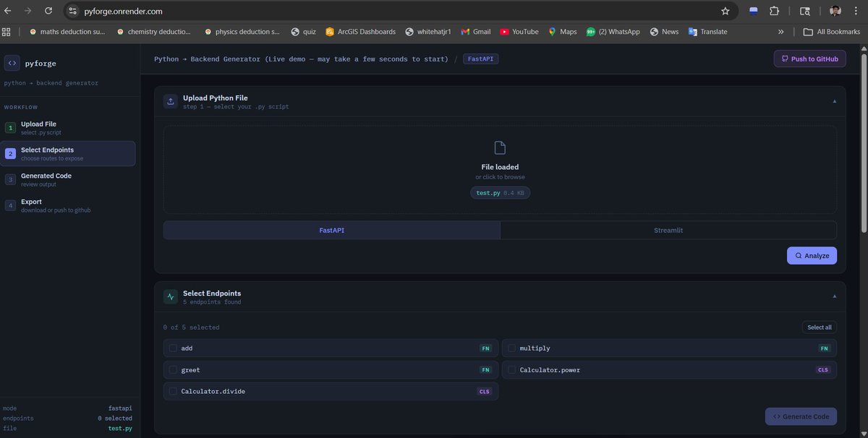Click the '0 of 5 selected' counter text

(x=191, y=327)
